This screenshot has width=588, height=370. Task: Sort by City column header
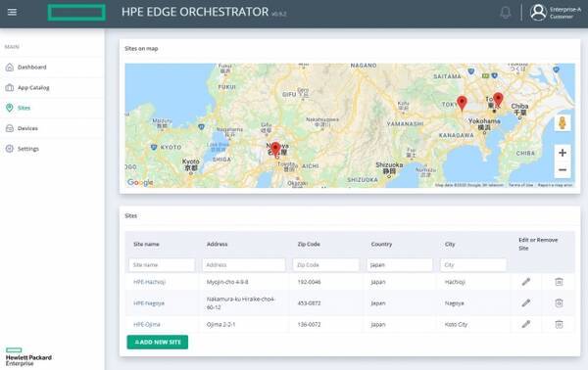(x=450, y=244)
